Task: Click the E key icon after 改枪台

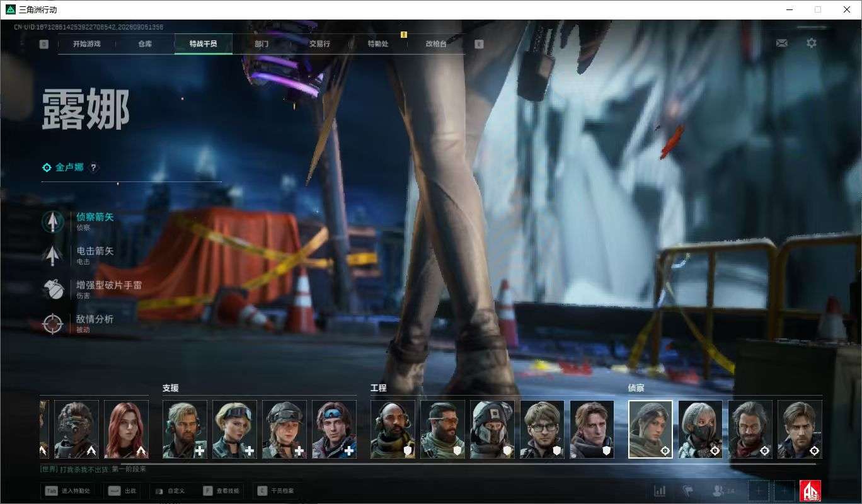Action: 479,44
